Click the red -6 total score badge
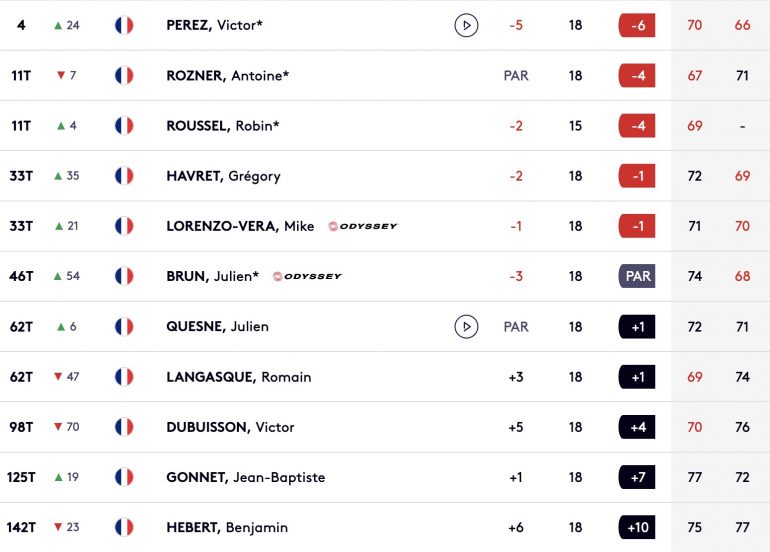770x552 pixels. click(637, 25)
